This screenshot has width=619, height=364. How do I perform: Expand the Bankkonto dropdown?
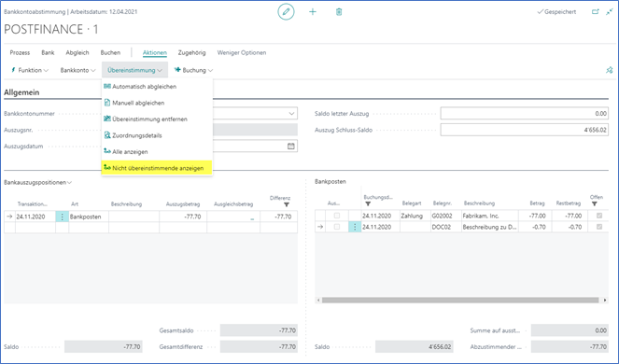[77, 70]
